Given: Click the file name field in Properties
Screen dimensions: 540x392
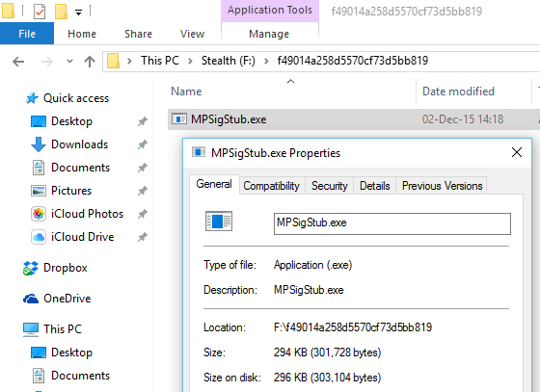Looking at the screenshot, I should [x=392, y=223].
